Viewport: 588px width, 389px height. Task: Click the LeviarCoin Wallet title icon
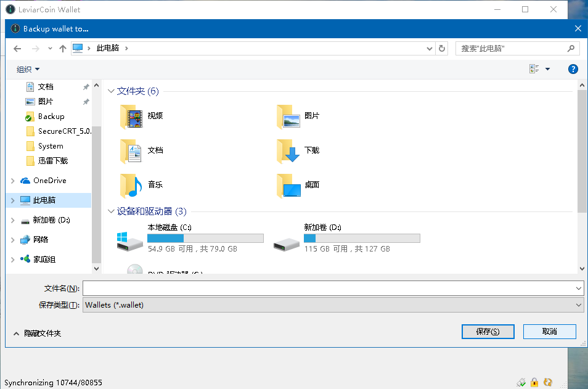point(10,9)
